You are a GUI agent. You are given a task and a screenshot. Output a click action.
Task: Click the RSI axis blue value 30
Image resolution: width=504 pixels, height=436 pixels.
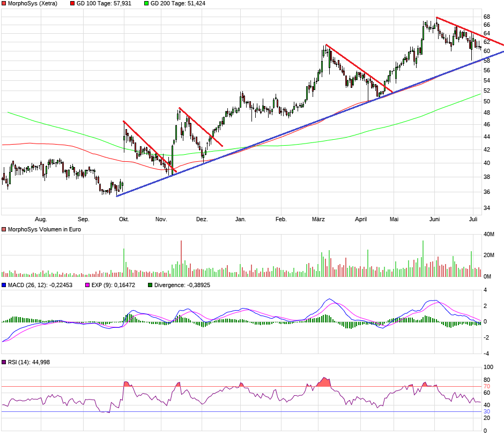click(x=487, y=411)
